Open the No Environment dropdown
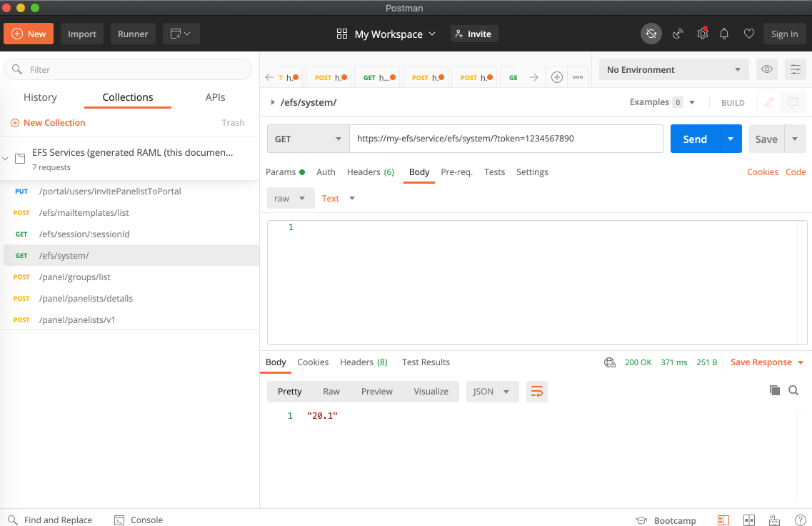This screenshot has height=526, width=812. point(673,69)
